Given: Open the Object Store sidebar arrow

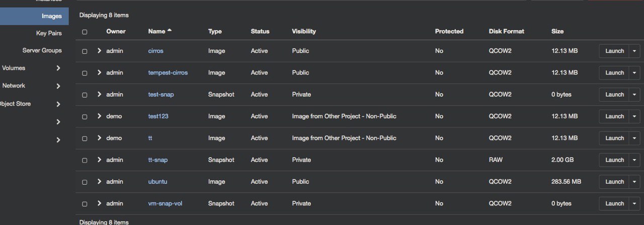Looking at the screenshot, I should coord(58,104).
